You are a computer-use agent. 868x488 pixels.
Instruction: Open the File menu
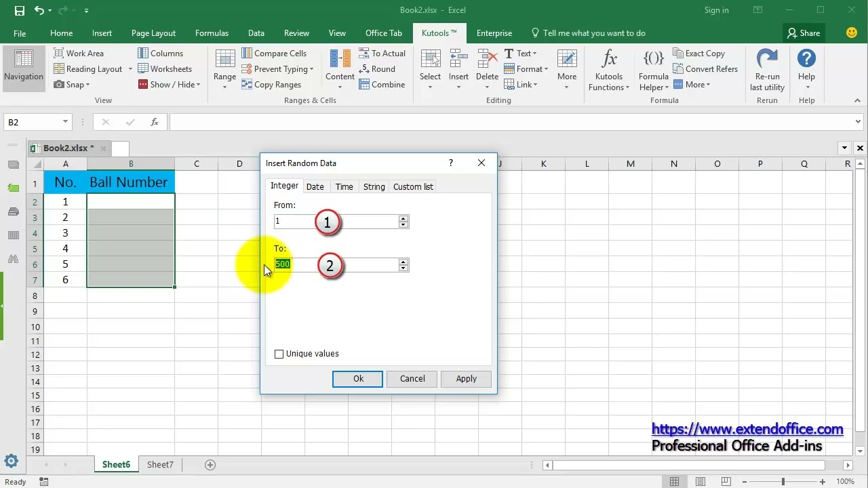[20, 33]
